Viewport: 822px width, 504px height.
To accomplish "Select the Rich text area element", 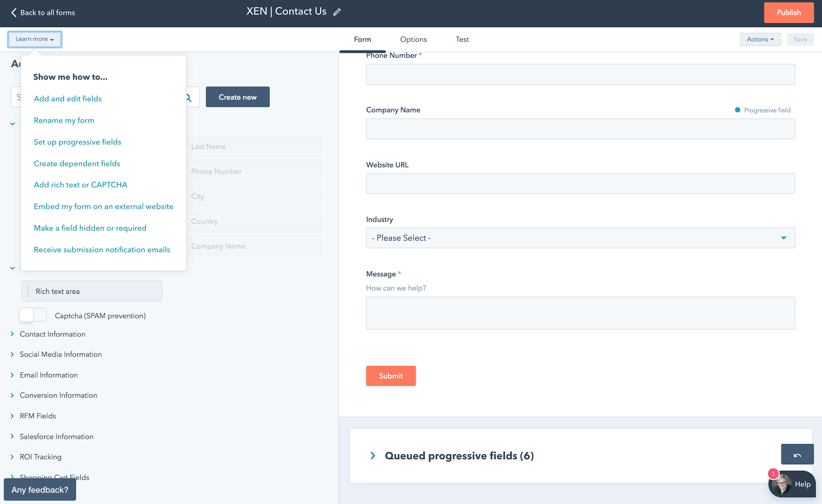I will pyautogui.click(x=92, y=291).
